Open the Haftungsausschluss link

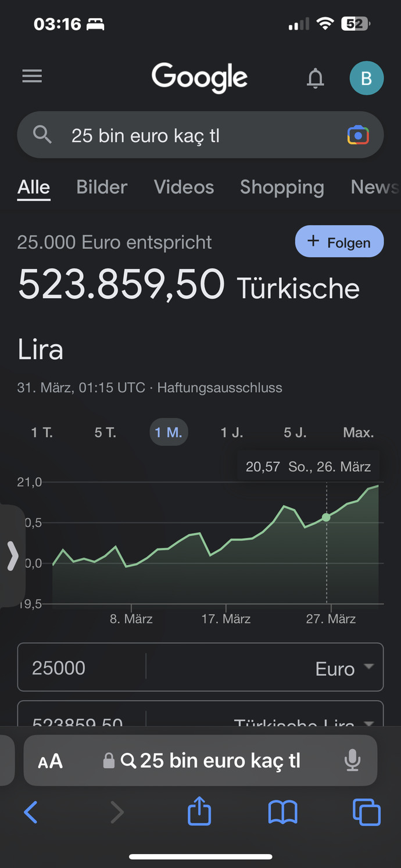pos(220,388)
